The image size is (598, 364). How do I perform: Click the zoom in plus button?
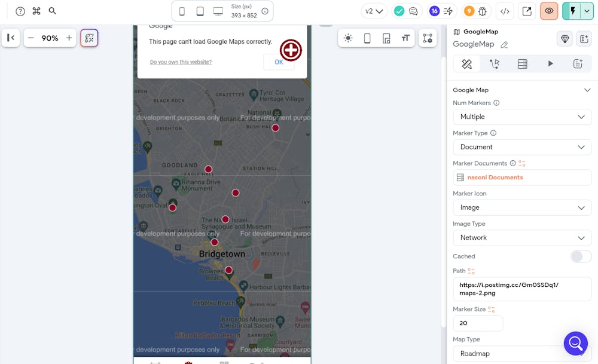pos(69,38)
